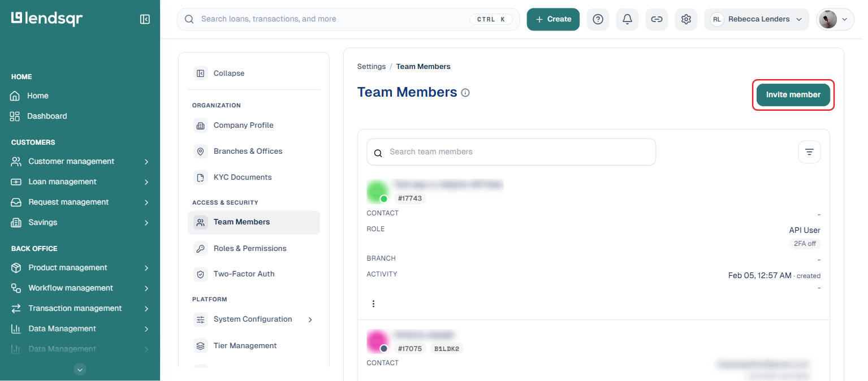This screenshot has width=868, height=381.
Task: Click the Tier Management layers icon
Action: click(x=200, y=345)
